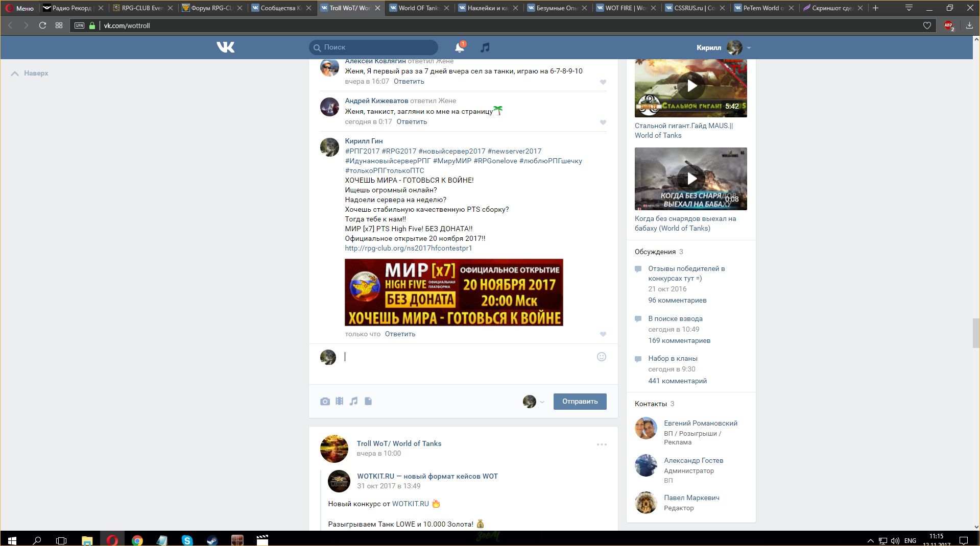The image size is (980, 546).
Task: Reply to Алексей Ковлягин's comment
Action: click(409, 82)
